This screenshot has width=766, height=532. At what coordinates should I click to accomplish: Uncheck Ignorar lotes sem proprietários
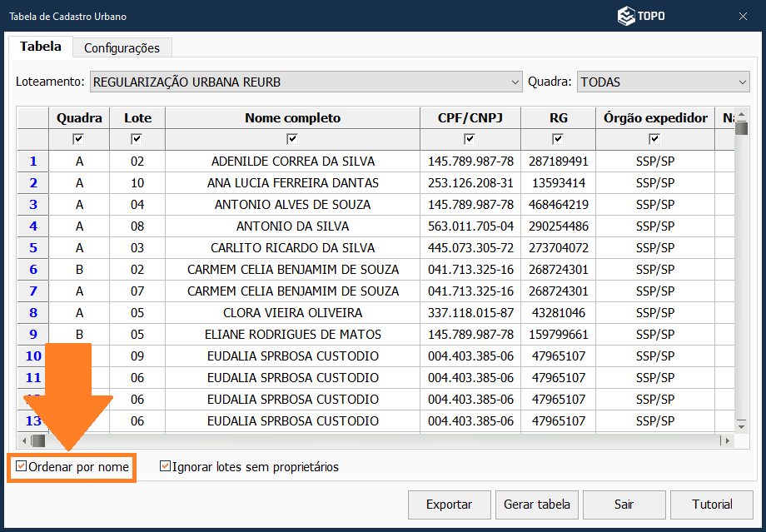[x=166, y=467]
